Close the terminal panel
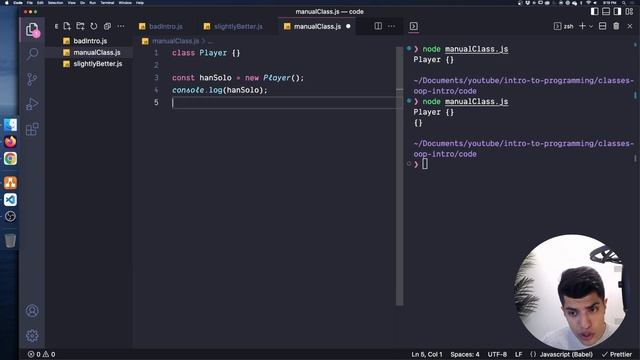The image size is (640, 360). 630,26
